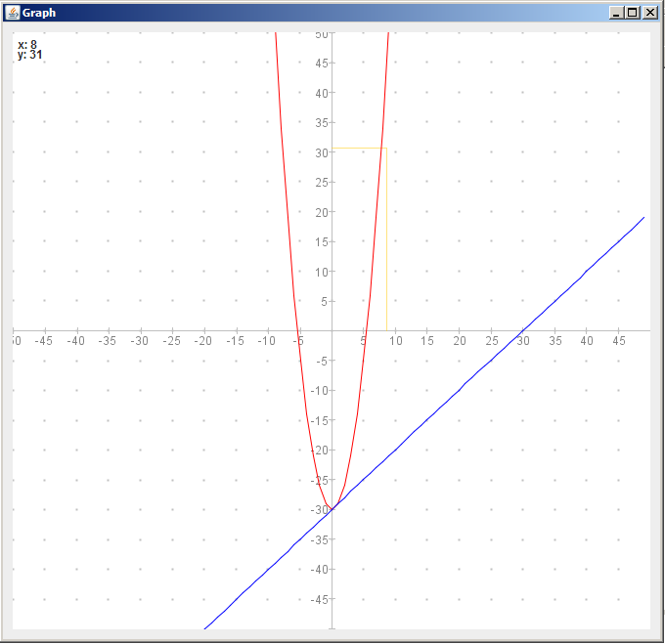Screen dimensions: 665x644
Task: Click the '20' label on the horizontal axis
Action: (460, 341)
